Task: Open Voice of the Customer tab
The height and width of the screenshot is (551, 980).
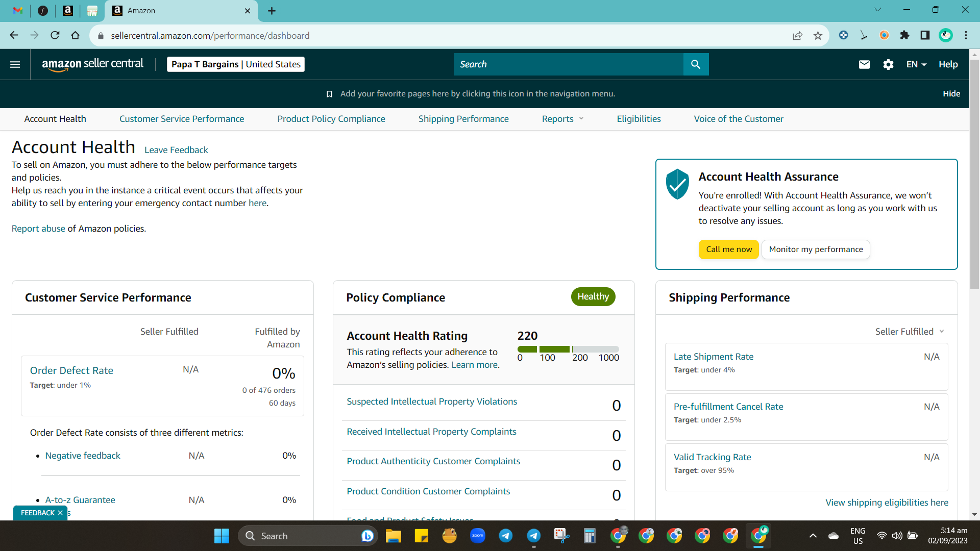Action: pos(739,119)
